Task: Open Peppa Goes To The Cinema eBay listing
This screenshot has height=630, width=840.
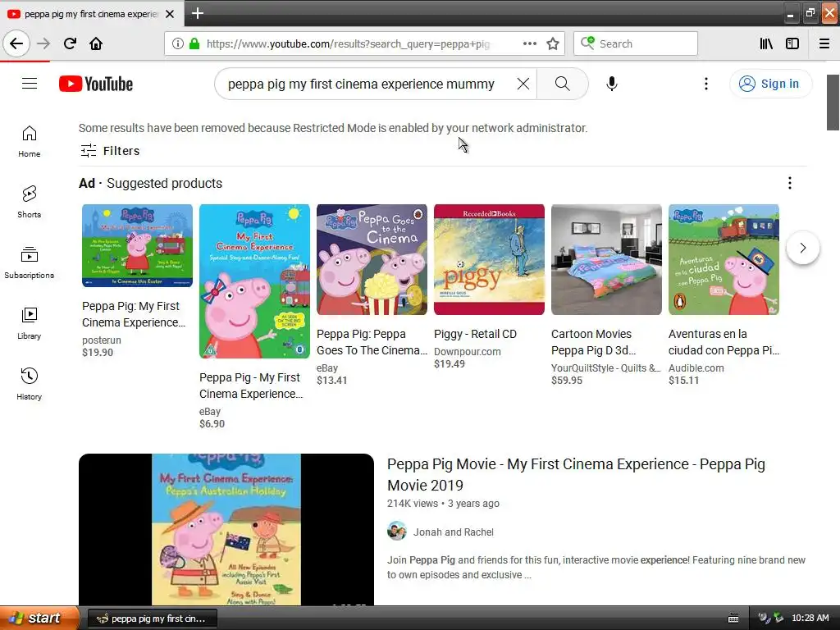Action: [x=372, y=342]
